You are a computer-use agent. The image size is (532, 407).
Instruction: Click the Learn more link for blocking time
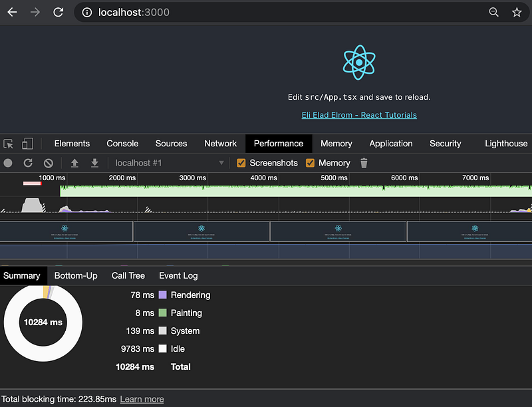[x=142, y=399]
